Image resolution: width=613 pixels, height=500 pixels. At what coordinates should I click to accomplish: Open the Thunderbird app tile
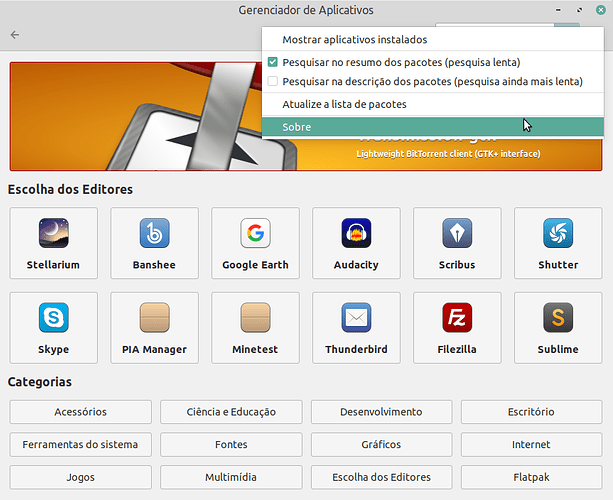[356, 328]
